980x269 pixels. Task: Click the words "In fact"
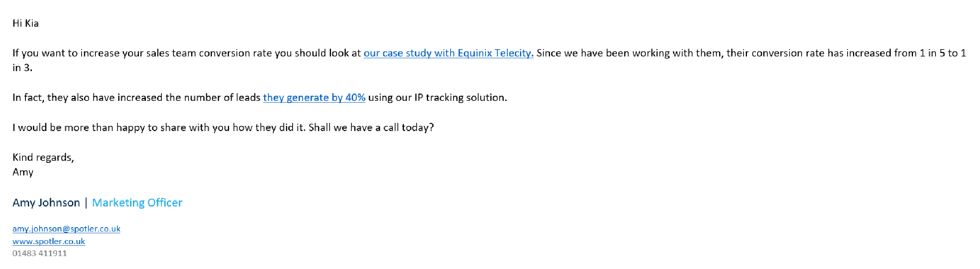pyautogui.click(x=28, y=97)
